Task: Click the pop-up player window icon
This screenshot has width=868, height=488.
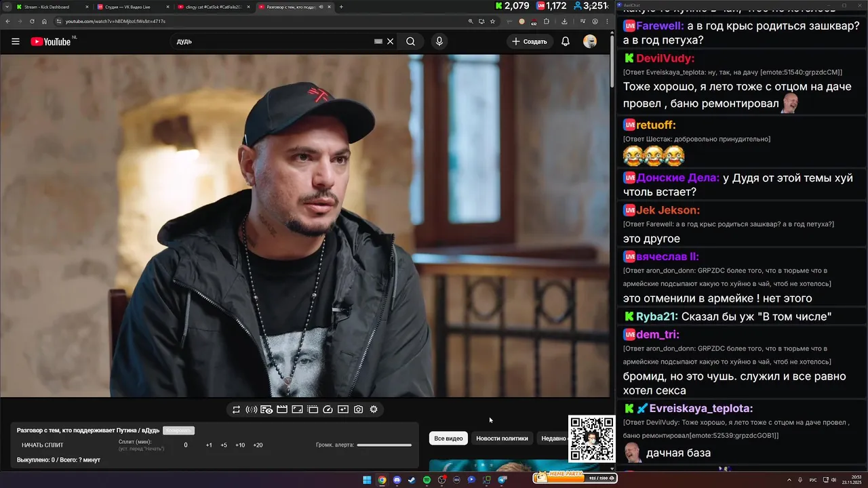Action: 313,409
